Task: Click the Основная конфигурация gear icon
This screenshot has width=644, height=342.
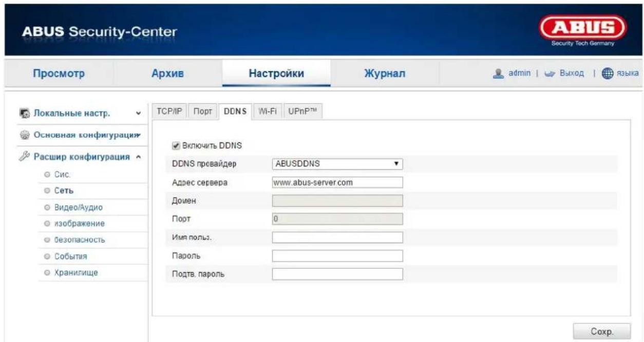Action: (24, 135)
